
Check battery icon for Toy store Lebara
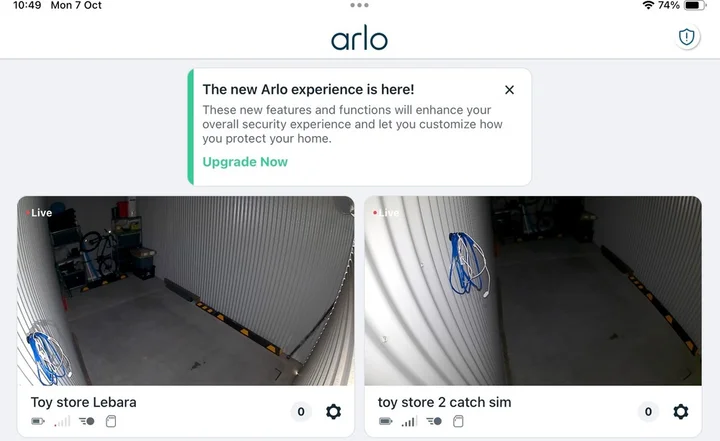coord(38,421)
